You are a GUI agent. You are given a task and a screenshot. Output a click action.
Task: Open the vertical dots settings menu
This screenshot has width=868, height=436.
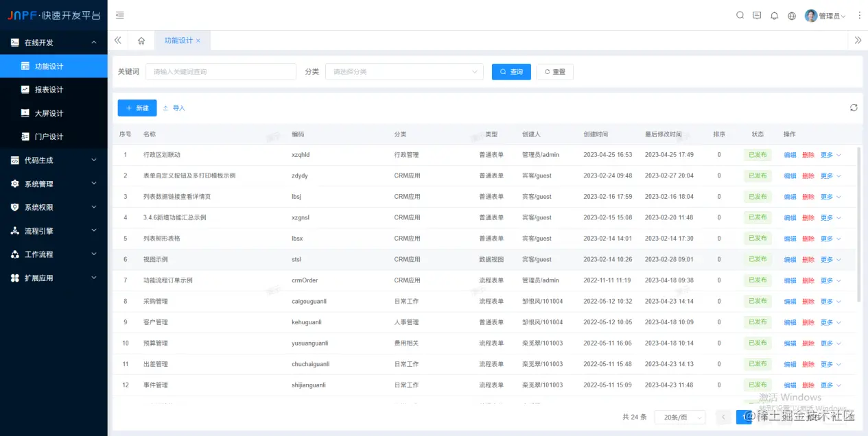pos(859,15)
